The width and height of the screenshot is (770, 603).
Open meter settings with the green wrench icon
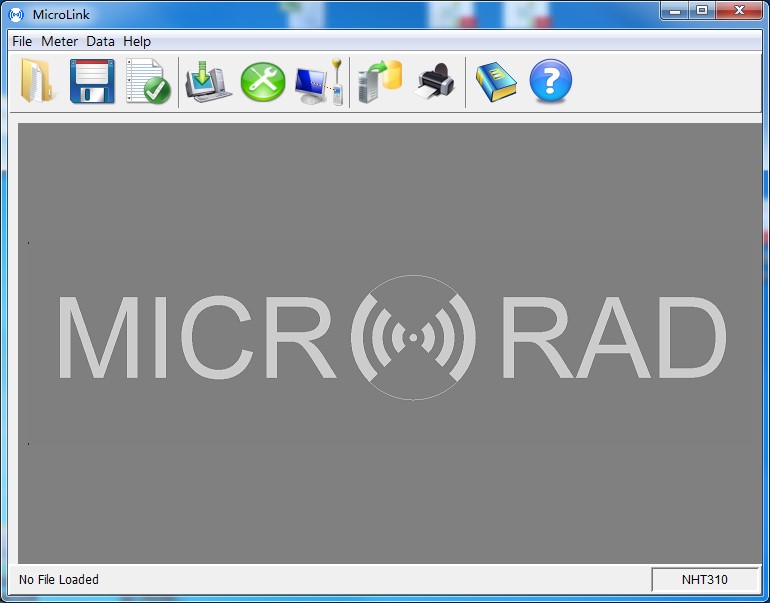click(x=263, y=82)
